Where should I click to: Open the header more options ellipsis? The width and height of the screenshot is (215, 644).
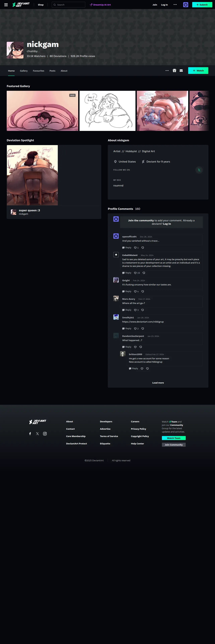[175, 5]
